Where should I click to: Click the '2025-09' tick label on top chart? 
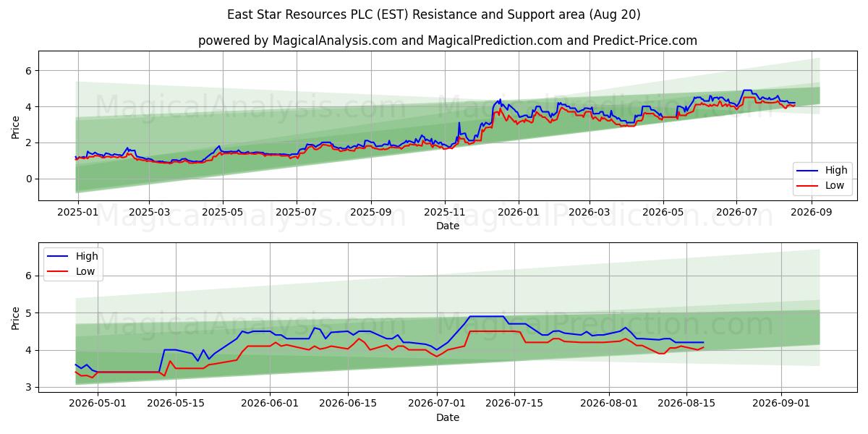tap(371, 213)
